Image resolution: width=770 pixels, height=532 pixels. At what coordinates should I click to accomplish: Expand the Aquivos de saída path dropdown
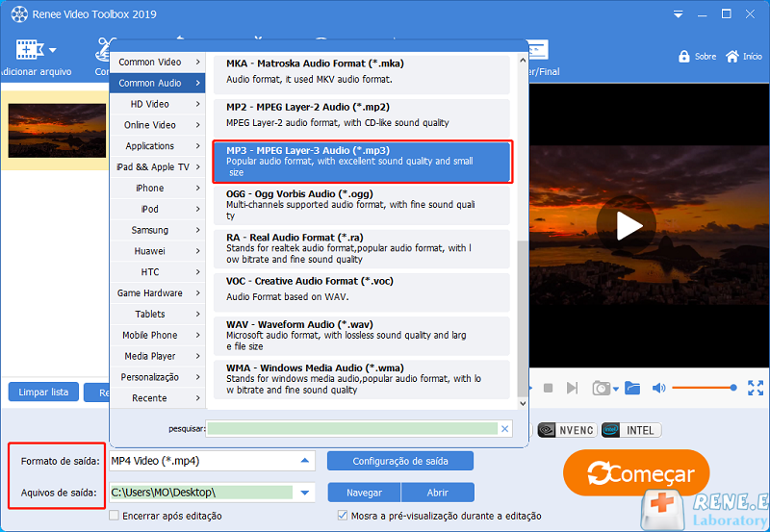click(x=304, y=493)
